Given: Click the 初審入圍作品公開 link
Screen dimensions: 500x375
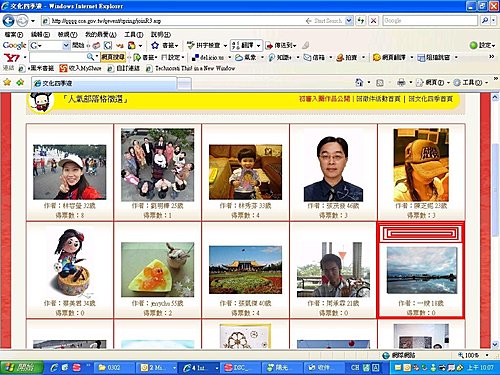Looking at the screenshot, I should [x=324, y=99].
